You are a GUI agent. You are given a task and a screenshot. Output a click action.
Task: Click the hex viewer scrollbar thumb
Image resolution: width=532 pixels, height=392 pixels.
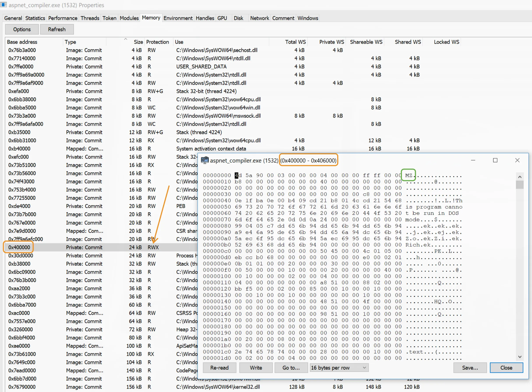point(520,185)
